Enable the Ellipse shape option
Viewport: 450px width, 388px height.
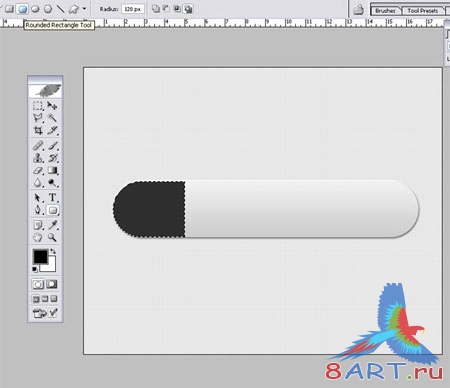[x=35, y=9]
